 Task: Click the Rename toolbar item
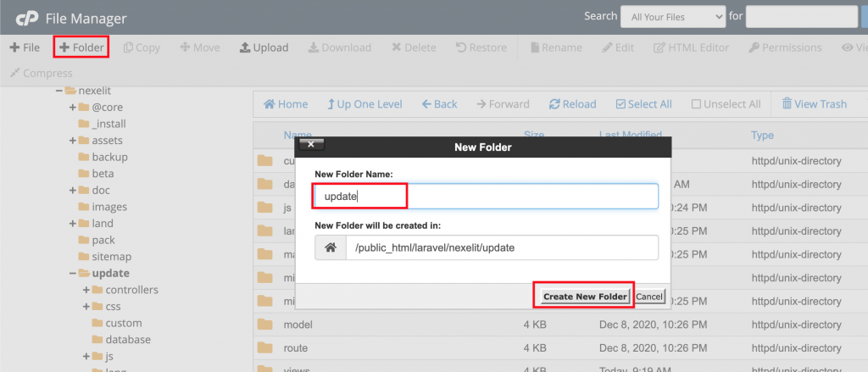(556, 47)
